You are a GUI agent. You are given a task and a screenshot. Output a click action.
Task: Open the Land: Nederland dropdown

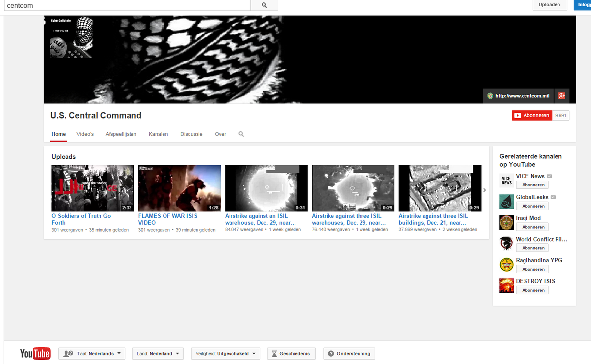coord(158,353)
